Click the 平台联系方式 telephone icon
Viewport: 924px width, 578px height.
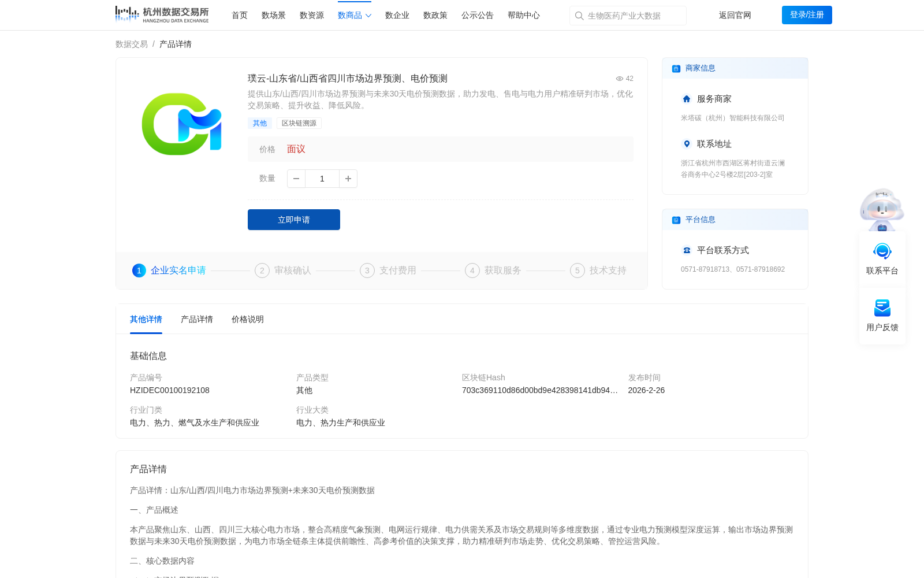pos(687,250)
